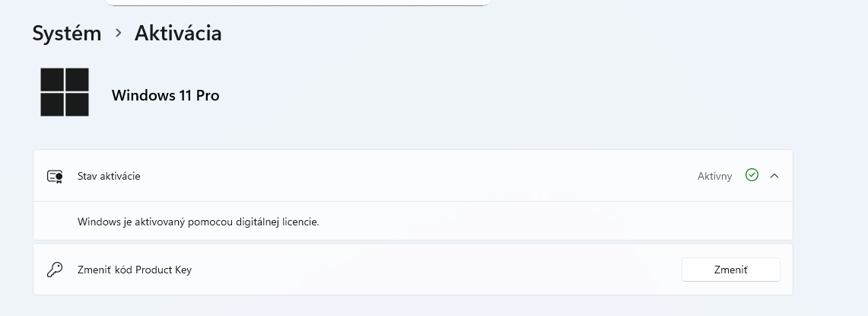Click the Zmeniť kód Product Key label
Viewport: 868px width, 316px height.
point(134,270)
